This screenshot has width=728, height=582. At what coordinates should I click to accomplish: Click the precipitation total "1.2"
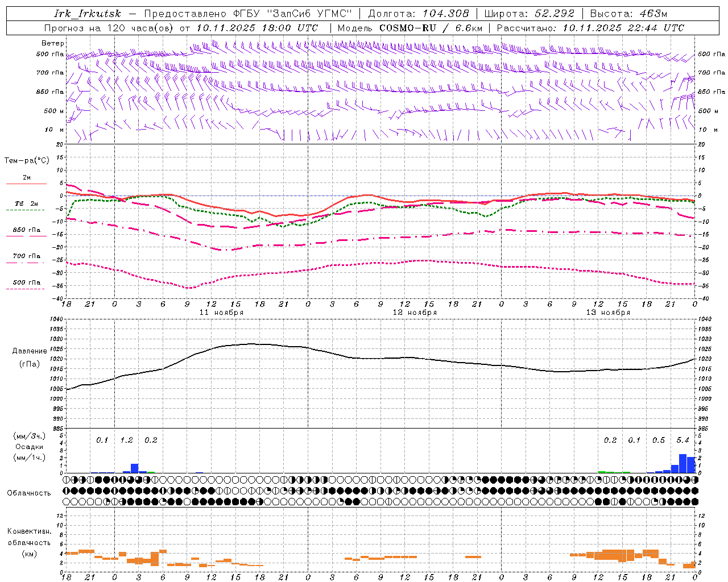coord(126,440)
